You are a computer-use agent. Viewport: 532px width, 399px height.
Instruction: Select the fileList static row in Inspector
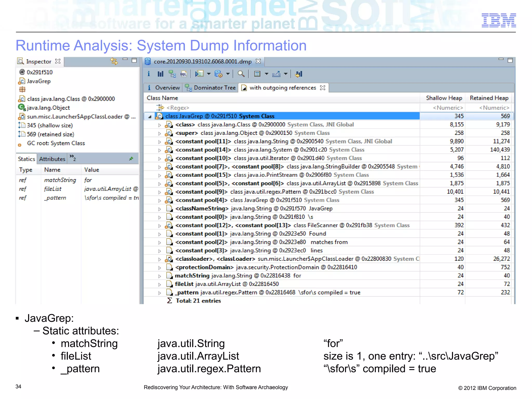click(78, 189)
